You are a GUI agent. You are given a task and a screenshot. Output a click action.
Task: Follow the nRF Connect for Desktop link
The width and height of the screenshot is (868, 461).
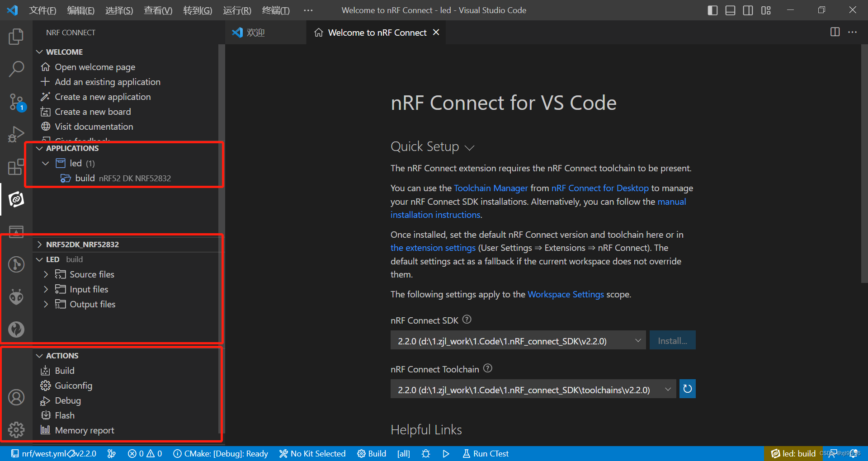tap(600, 188)
